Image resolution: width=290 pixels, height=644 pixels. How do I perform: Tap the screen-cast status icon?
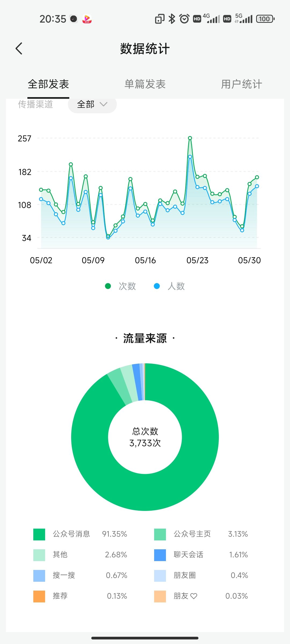[160, 19]
